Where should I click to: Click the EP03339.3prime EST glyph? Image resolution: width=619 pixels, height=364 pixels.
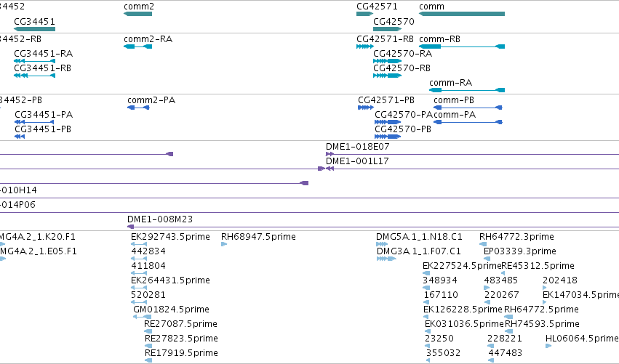(x=487, y=259)
